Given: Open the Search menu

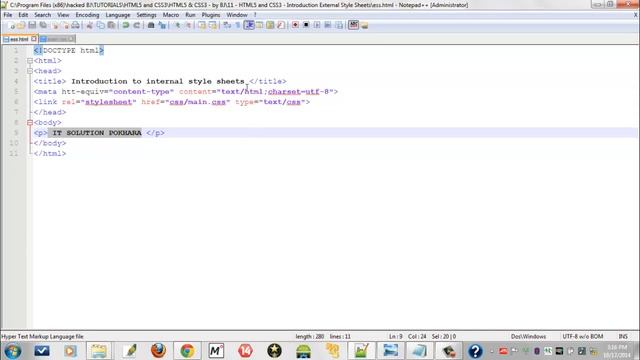Looking at the screenshot, I should pyautogui.click(x=42, y=15).
